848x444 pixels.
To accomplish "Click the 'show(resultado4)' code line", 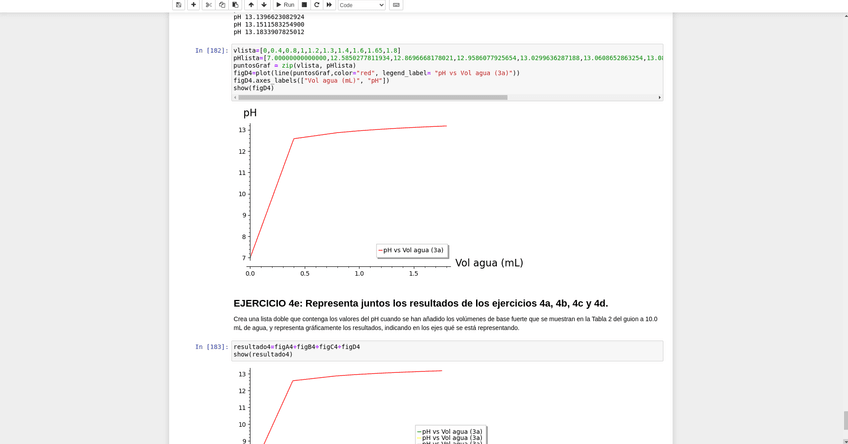I will [263, 354].
